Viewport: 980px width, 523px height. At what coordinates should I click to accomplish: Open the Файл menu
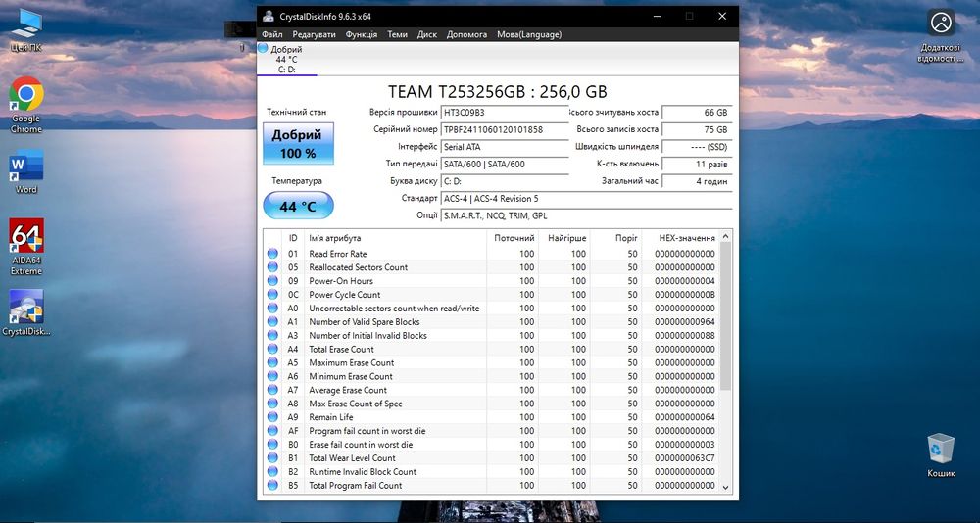(x=271, y=34)
